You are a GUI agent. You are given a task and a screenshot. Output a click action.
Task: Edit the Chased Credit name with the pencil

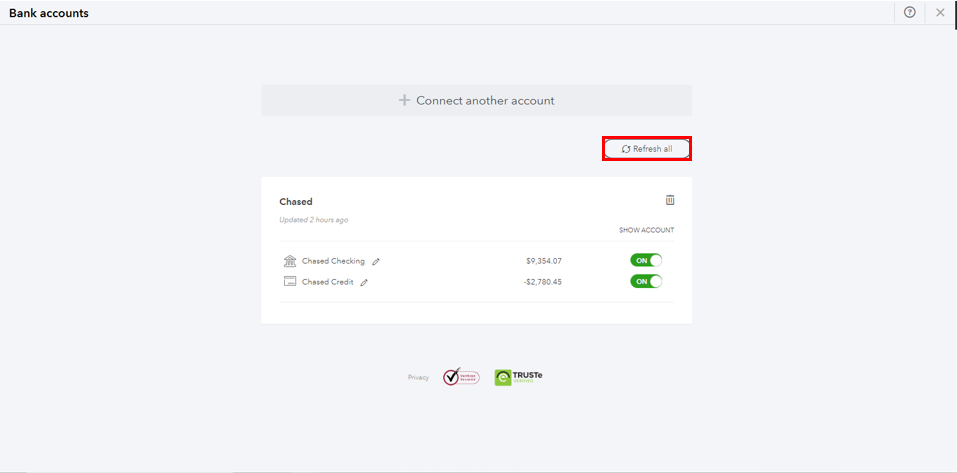364,283
